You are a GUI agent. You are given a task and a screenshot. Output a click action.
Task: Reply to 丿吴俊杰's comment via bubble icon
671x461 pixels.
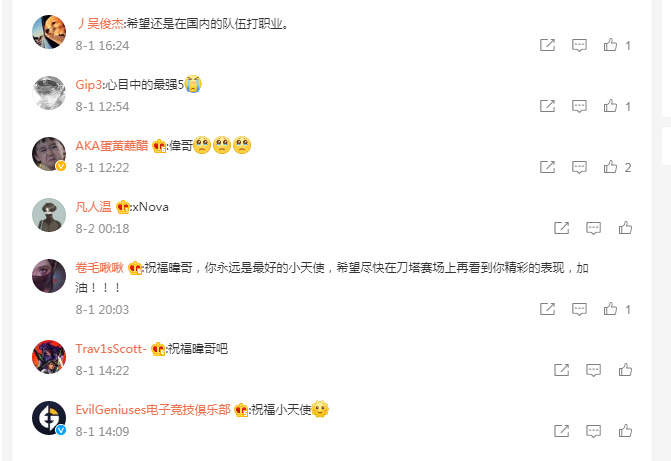(579, 45)
